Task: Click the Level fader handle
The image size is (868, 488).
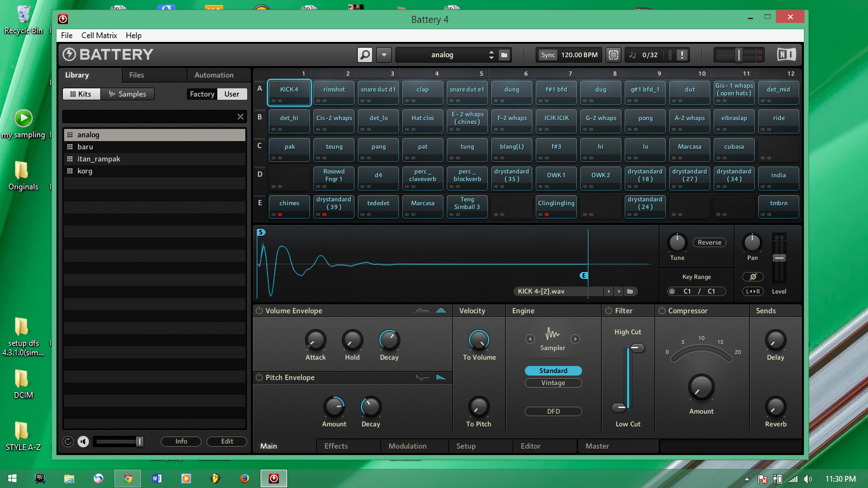Action: pos(779,258)
